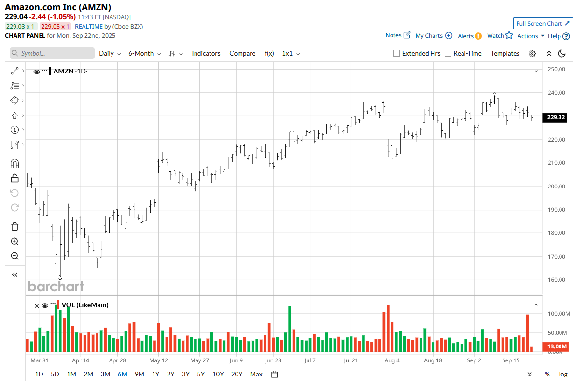Open chart Templates
This screenshot has width=588, height=389.
tap(505, 54)
